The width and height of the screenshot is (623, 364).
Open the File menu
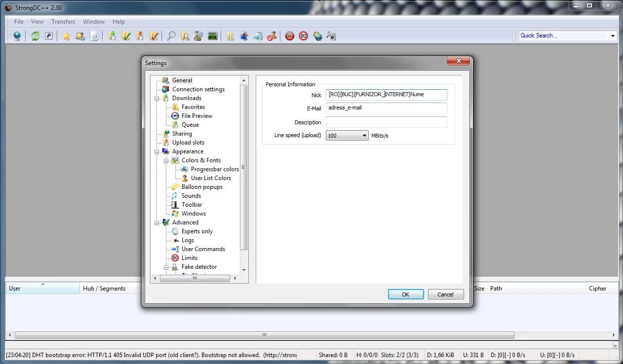tap(19, 22)
